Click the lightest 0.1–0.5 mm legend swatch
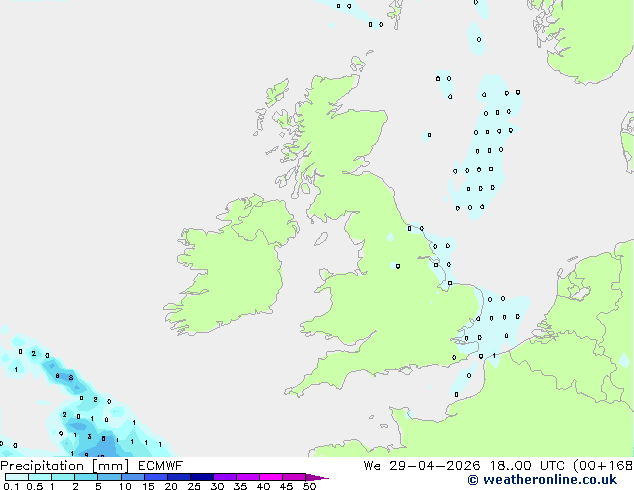The height and width of the screenshot is (490, 634). point(17,477)
